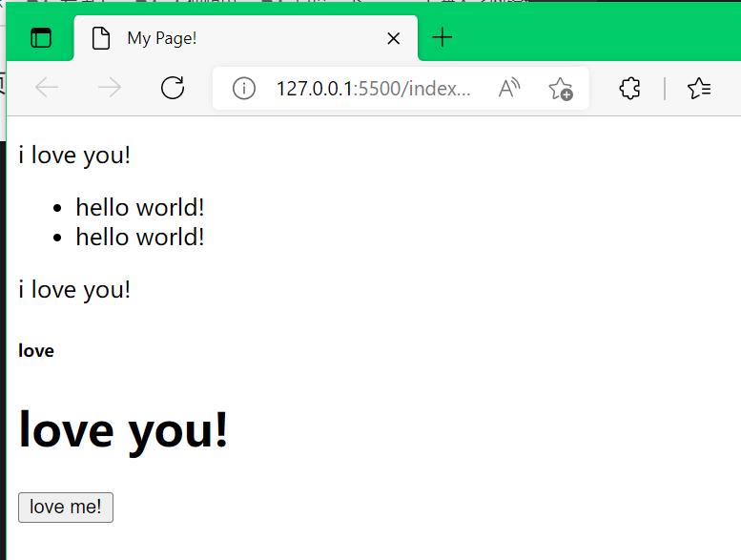Click the address bar URL 127.0.0.1:5500
741x560 pixels.
click(x=373, y=89)
